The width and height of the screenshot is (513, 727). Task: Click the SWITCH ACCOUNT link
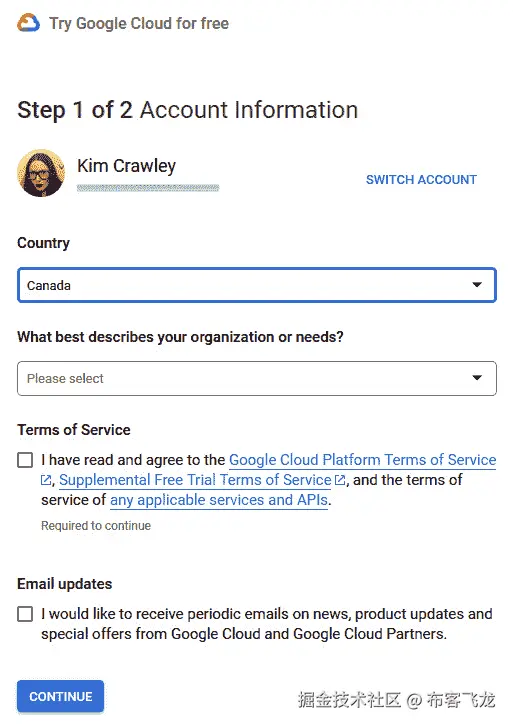tap(421, 180)
